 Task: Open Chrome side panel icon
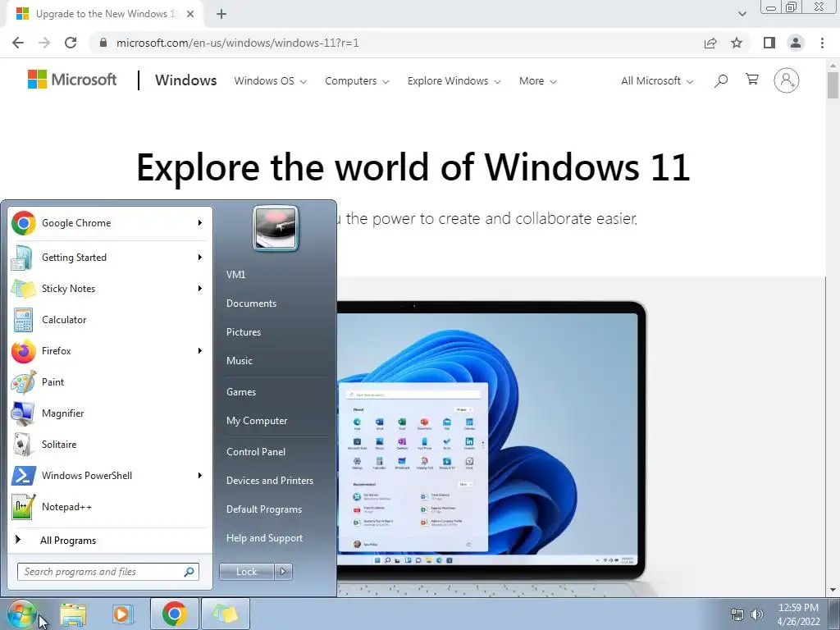point(769,43)
